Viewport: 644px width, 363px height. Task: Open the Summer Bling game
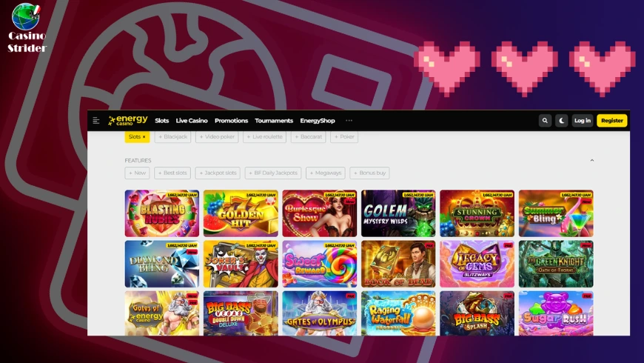pos(556,213)
